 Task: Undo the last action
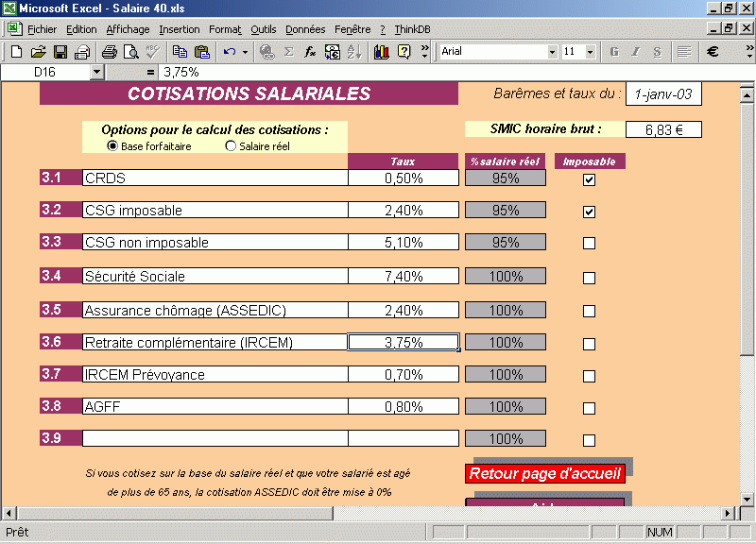coord(230,52)
